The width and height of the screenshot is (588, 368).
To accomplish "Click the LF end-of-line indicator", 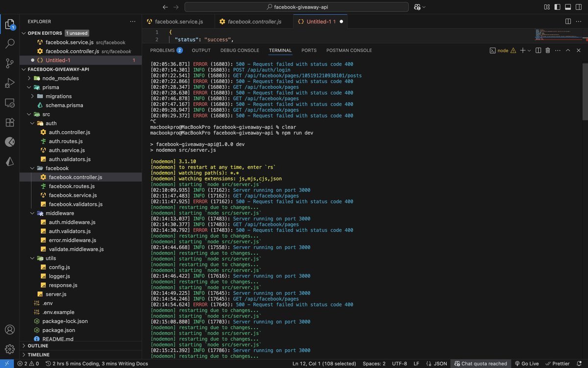I will 416,364.
